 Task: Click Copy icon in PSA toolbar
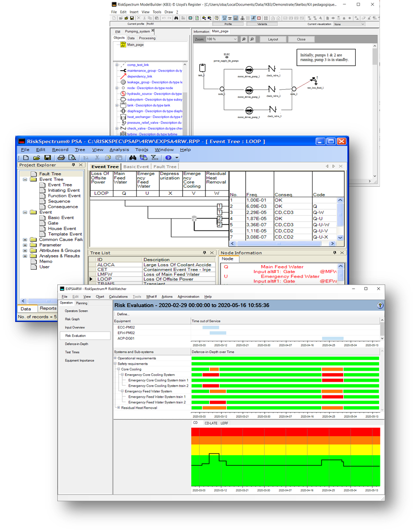click(108, 158)
